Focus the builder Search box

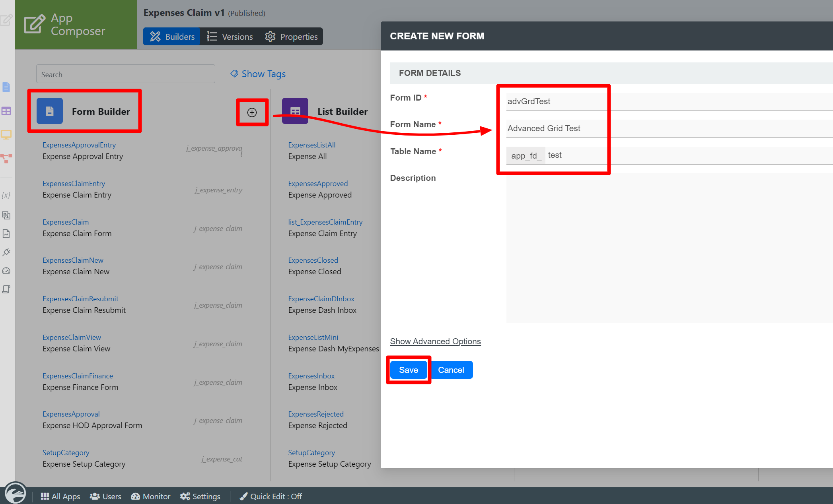[x=125, y=74]
